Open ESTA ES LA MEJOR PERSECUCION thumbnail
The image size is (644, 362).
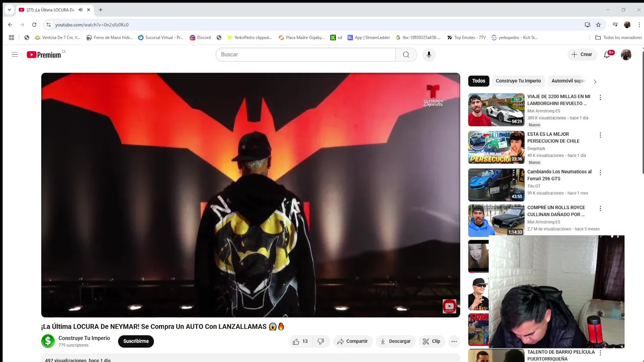tap(496, 147)
